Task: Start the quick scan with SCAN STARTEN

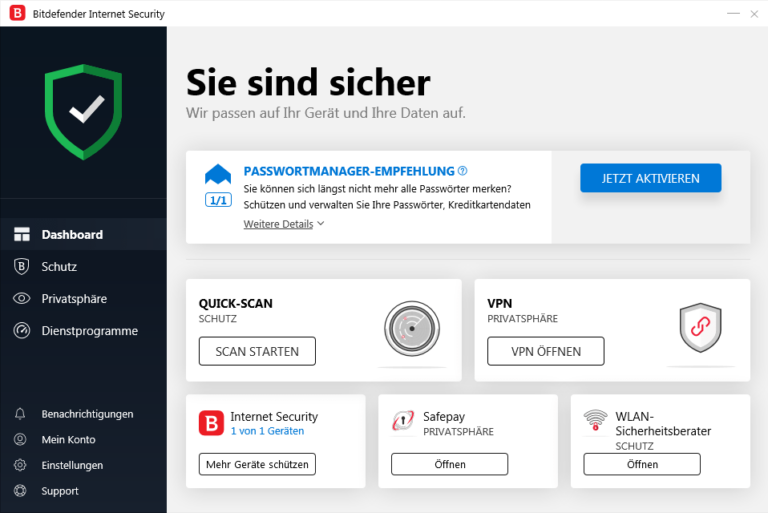Action: coord(257,351)
